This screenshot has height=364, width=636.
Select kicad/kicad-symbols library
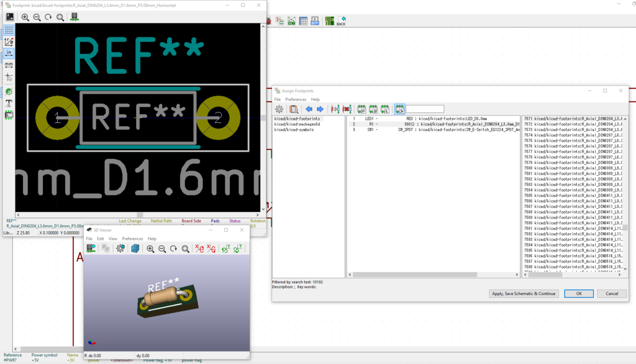click(294, 130)
